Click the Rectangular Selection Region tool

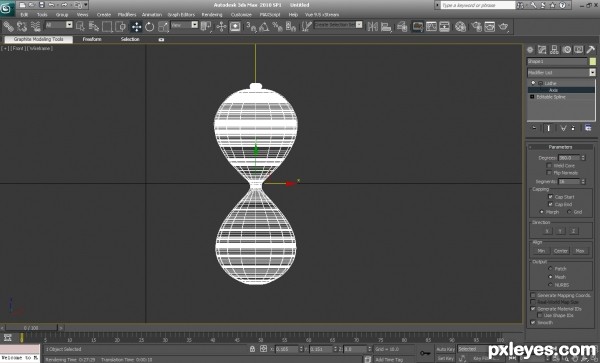point(107,26)
